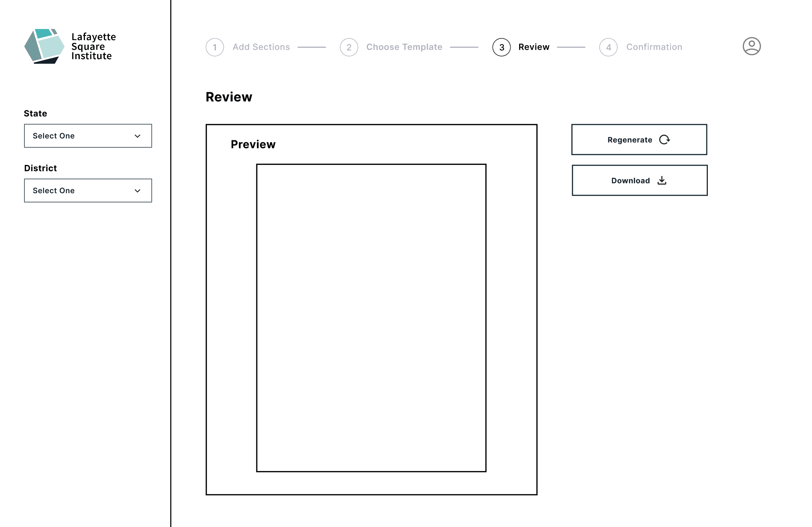Go to Add Sections step
Viewport: 812px width, 527px height.
pos(261,47)
